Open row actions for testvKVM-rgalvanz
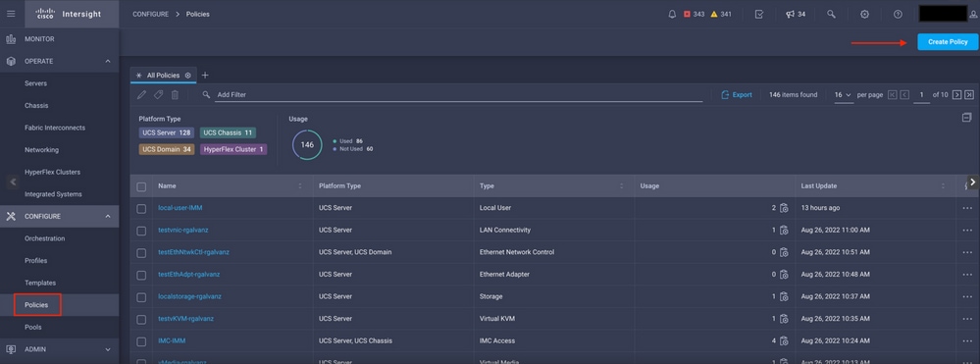The width and height of the screenshot is (980, 364). (967, 319)
